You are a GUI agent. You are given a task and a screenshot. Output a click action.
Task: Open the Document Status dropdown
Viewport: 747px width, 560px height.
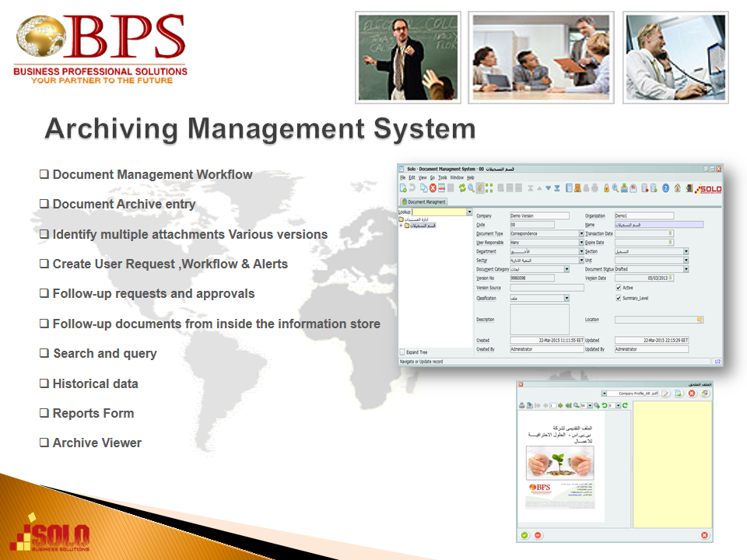[686, 269]
